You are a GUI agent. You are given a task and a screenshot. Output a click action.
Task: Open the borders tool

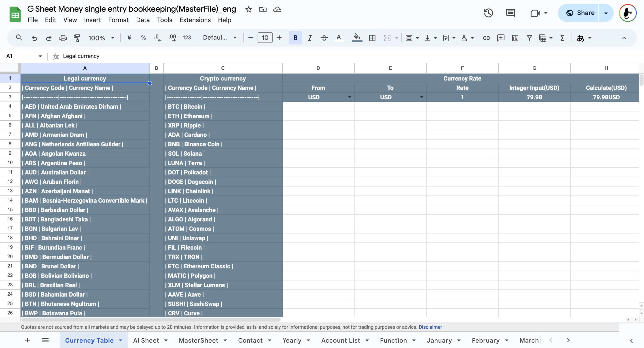point(372,38)
